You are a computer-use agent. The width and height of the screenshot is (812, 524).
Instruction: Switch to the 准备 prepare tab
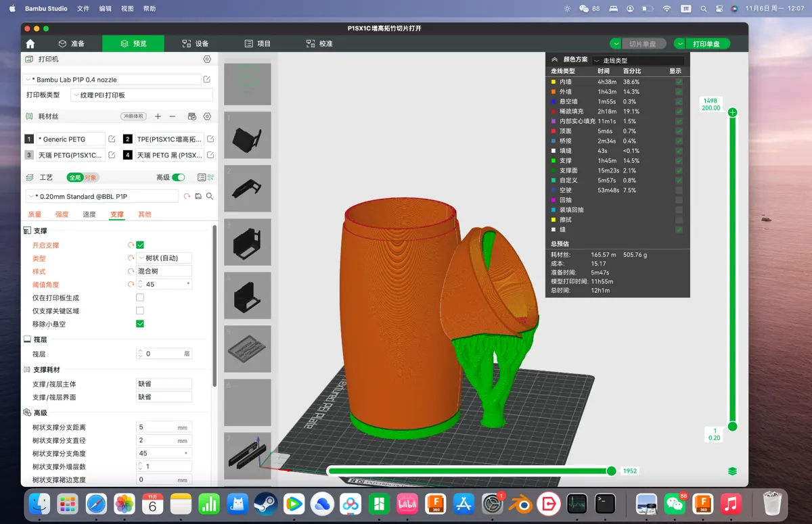click(72, 43)
